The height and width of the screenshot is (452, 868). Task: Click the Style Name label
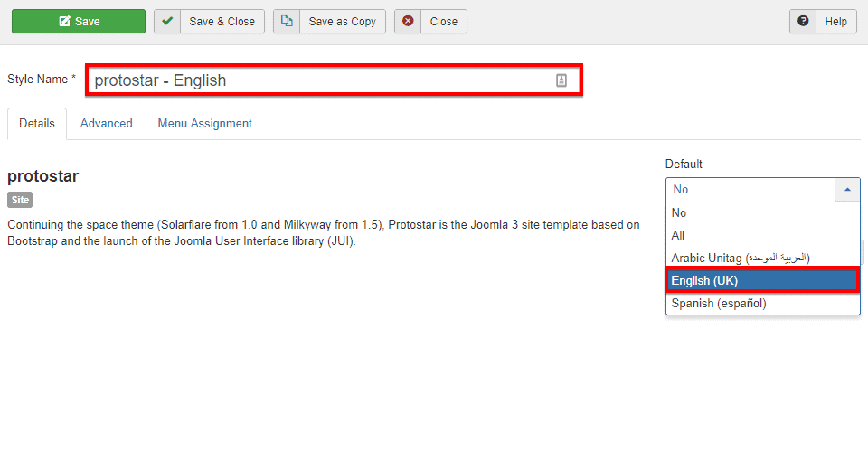tap(42, 80)
